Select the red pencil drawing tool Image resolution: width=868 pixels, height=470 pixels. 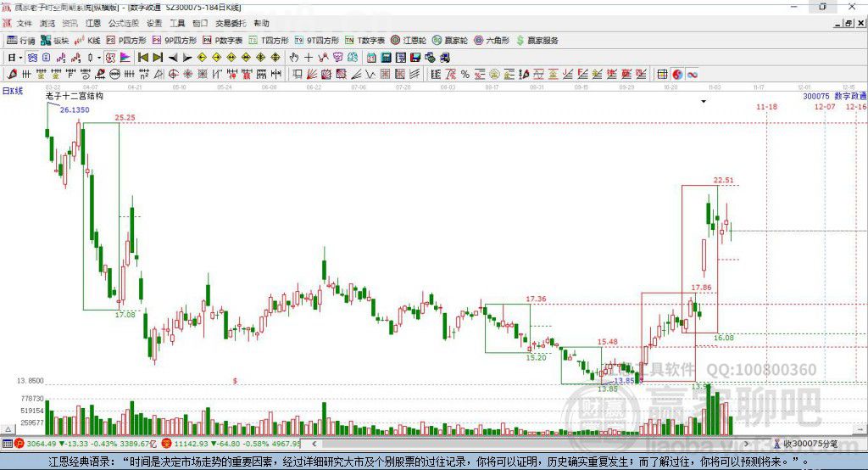coord(12,75)
